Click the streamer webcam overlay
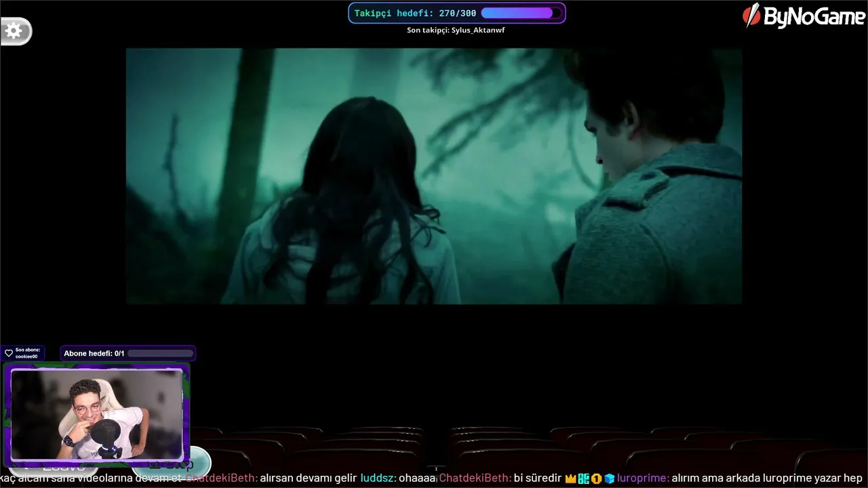The width and height of the screenshot is (868, 488). click(x=96, y=413)
